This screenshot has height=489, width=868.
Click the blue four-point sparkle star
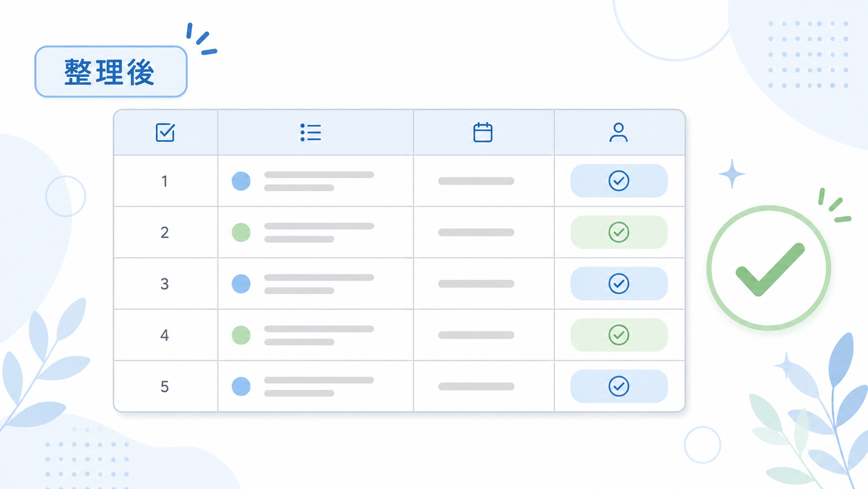point(732,174)
